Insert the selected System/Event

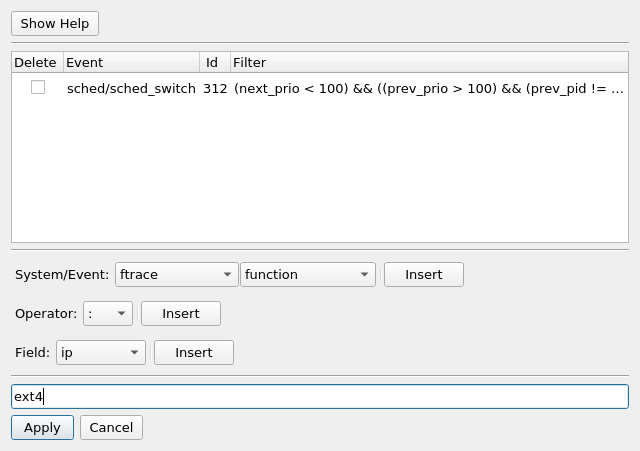click(x=424, y=274)
